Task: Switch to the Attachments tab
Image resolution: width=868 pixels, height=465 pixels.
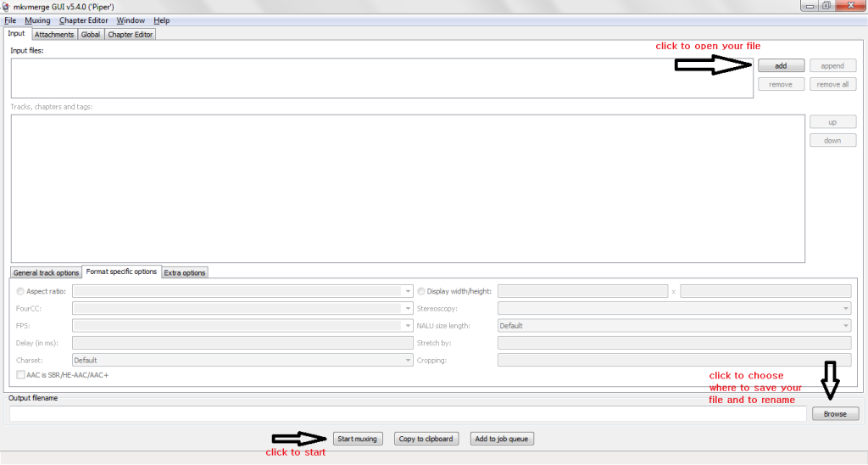Action: click(x=53, y=34)
